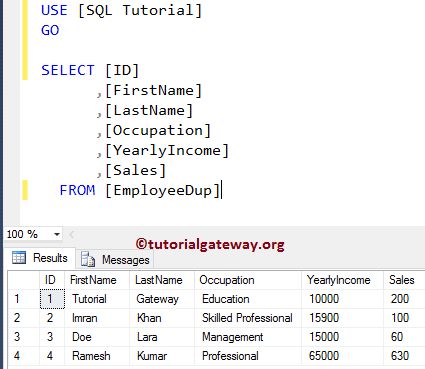
Task: Click the FirstName column header
Action: coord(97,280)
